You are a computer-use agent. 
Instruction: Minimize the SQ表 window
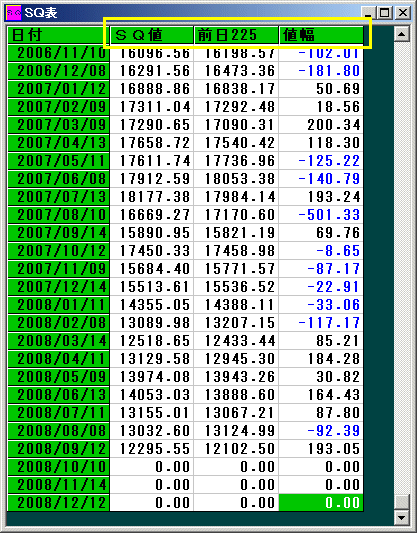[x=368, y=13]
